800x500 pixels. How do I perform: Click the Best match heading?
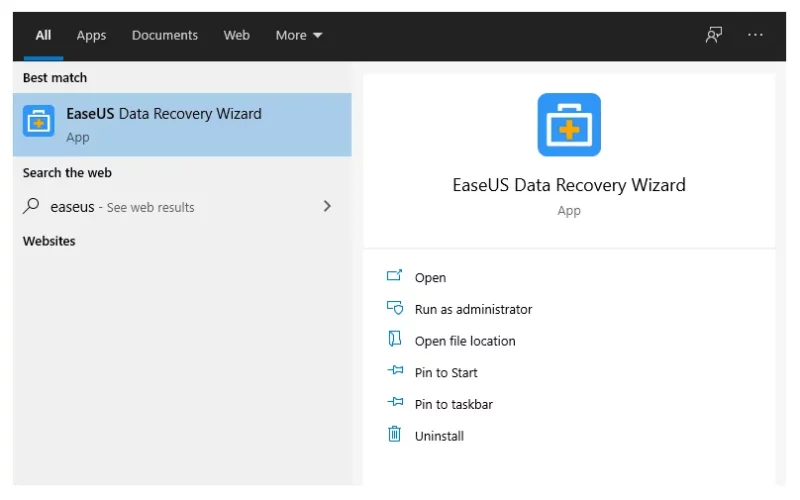point(55,78)
